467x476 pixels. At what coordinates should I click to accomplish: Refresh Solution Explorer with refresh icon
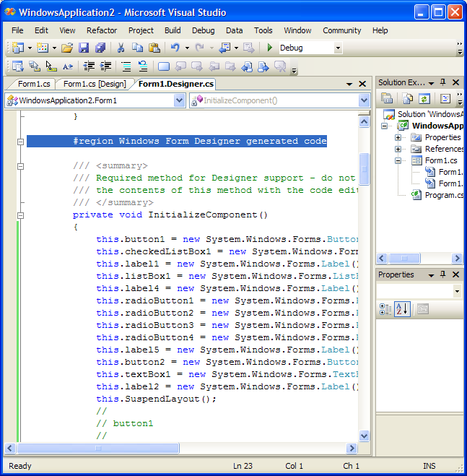[x=424, y=98]
